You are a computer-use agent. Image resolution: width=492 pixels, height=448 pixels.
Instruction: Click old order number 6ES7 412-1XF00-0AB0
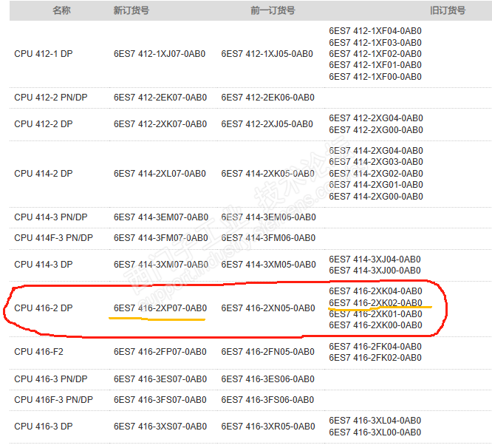coord(375,77)
